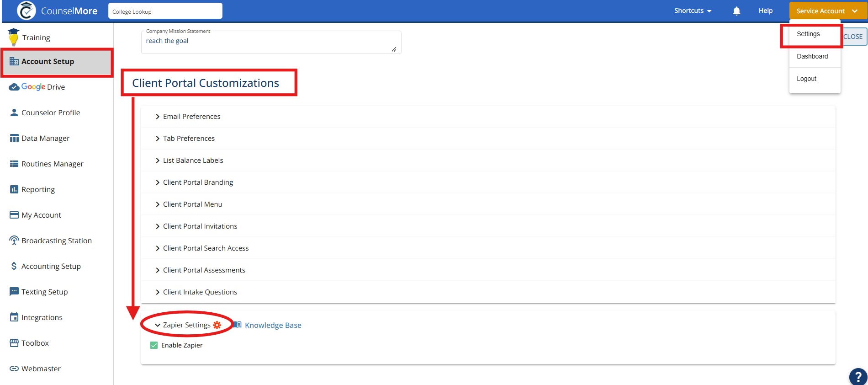Click the Reporting chart icon
The width and height of the screenshot is (868, 385).
(x=14, y=189)
